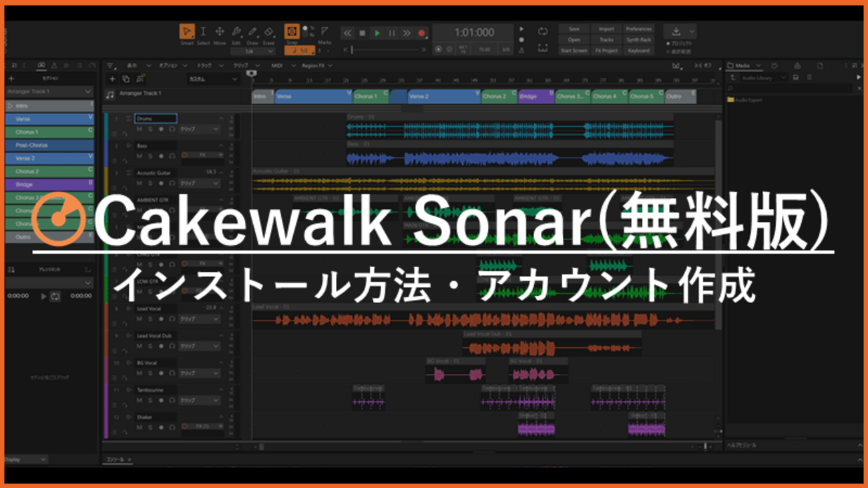Screen dimensions: 868x488
Task: Mute the Drums track
Action: pos(140,129)
